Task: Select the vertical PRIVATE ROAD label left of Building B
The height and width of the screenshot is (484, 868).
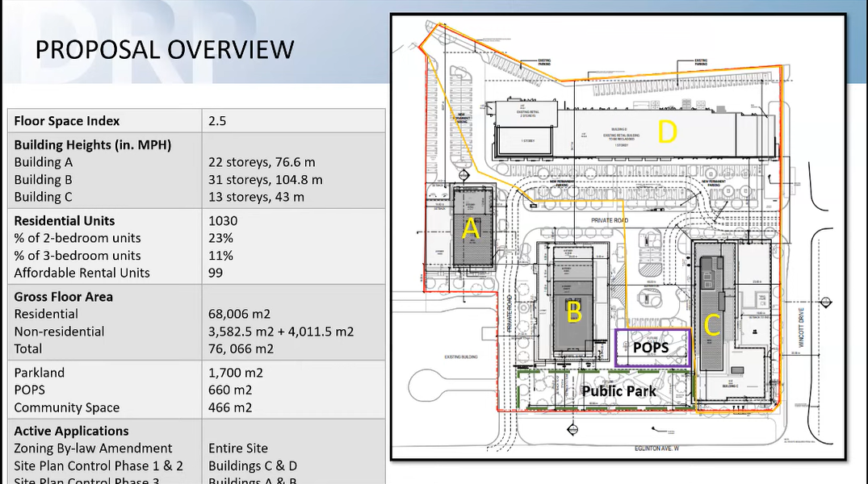Action: [509, 314]
